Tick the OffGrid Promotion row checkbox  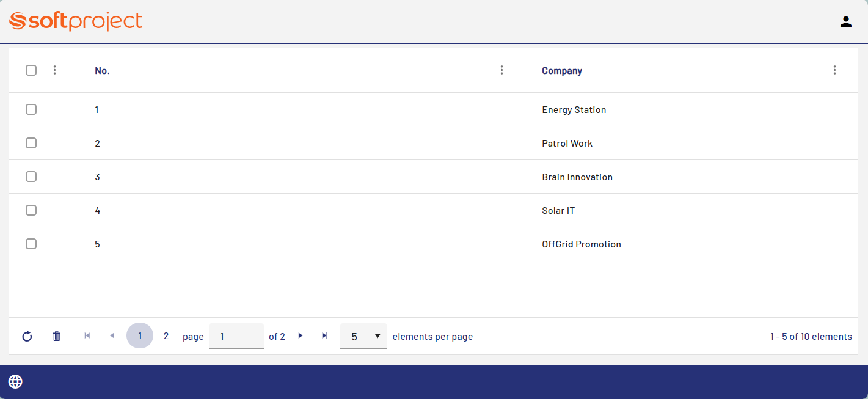click(x=31, y=244)
